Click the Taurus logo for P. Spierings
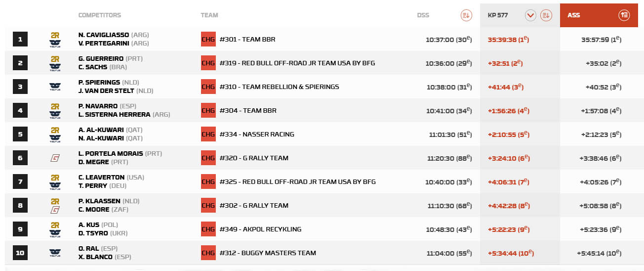Image resolution: width=644 pixels, height=271 pixels. tap(55, 87)
